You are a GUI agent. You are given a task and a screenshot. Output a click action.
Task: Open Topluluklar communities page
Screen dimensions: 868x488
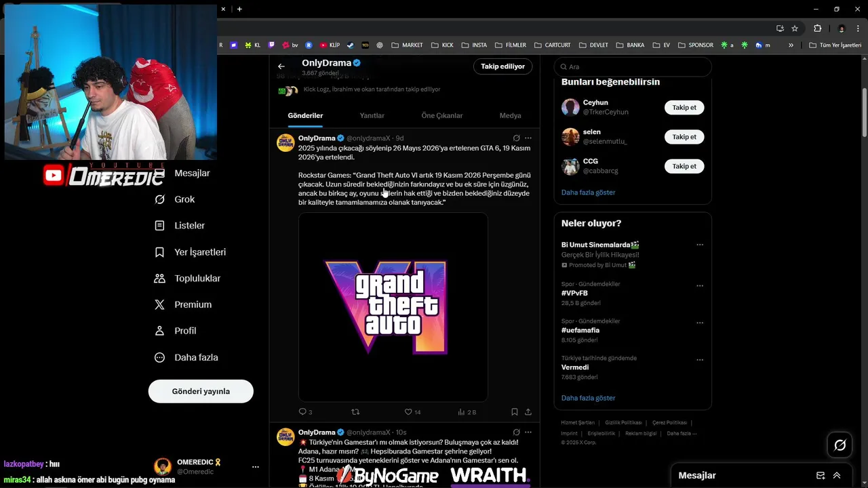click(197, 279)
